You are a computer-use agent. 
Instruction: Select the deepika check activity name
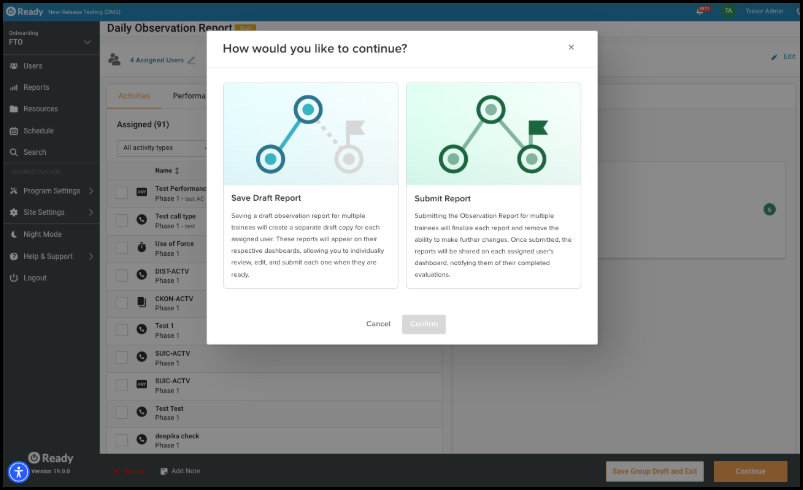coord(177,436)
